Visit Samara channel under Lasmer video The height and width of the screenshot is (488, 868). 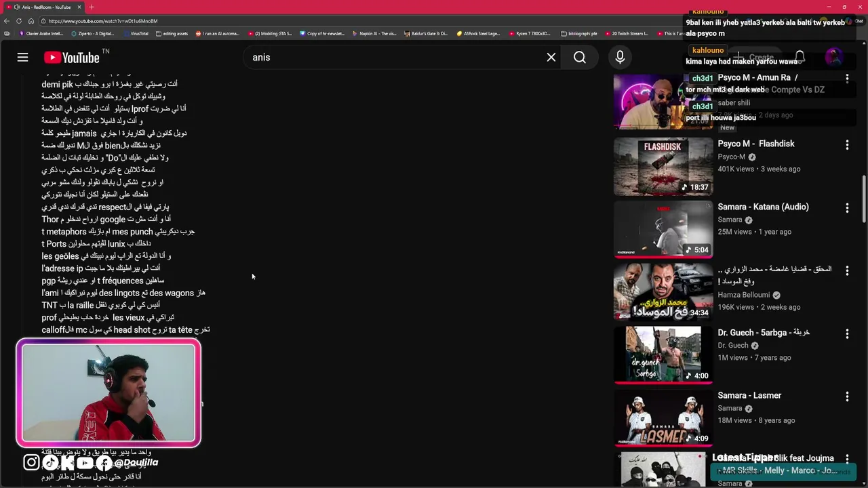point(730,408)
